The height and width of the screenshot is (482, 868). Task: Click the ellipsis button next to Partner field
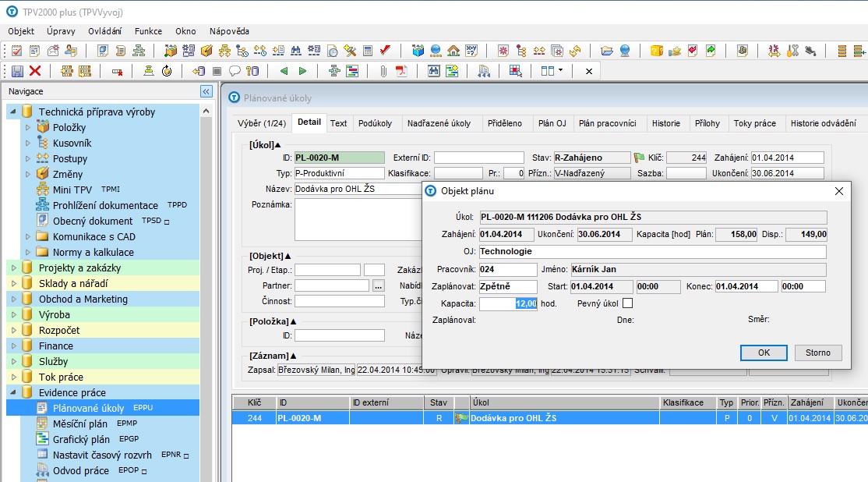(378, 286)
